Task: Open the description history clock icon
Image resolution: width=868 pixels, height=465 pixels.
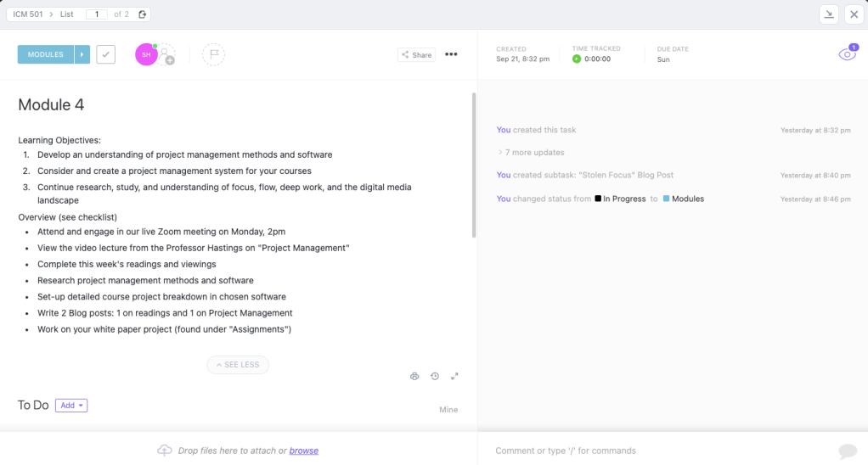Action: [x=435, y=376]
